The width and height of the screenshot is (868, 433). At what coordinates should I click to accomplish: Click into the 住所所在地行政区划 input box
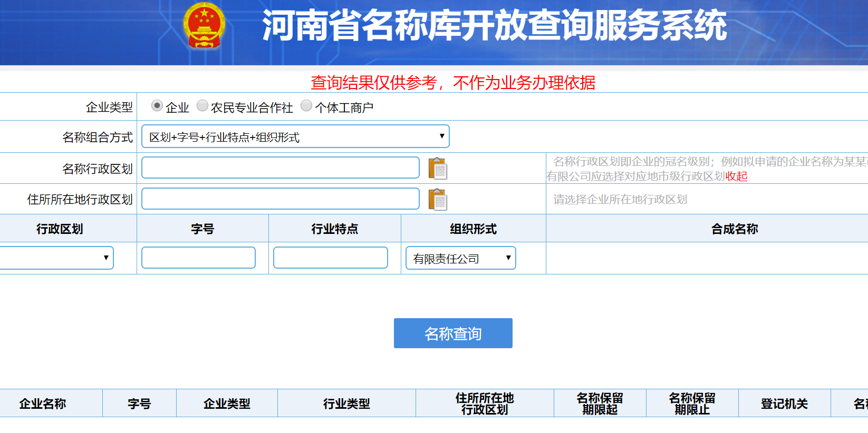coord(281,199)
